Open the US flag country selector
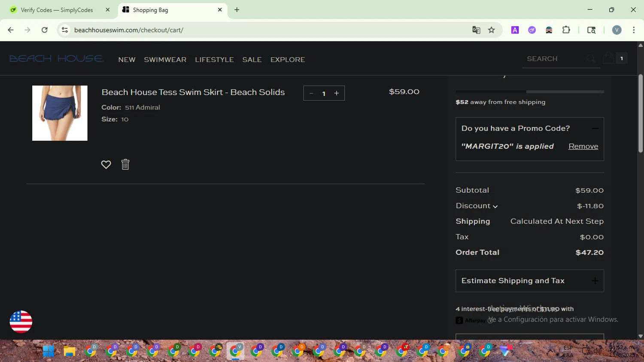The height and width of the screenshot is (362, 644). pyautogui.click(x=21, y=322)
